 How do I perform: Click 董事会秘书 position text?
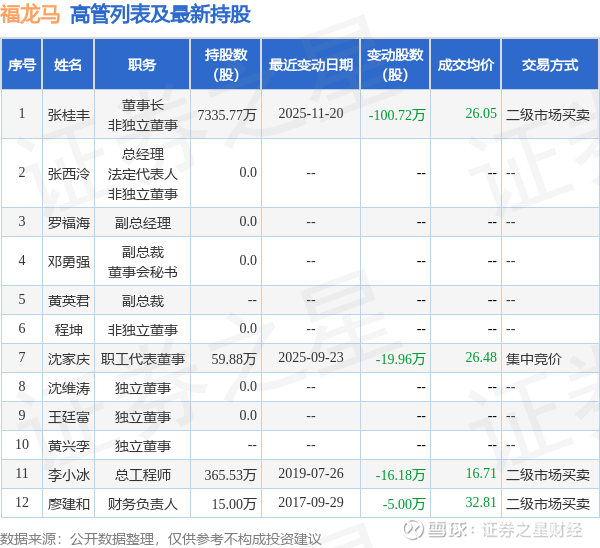coord(142,272)
